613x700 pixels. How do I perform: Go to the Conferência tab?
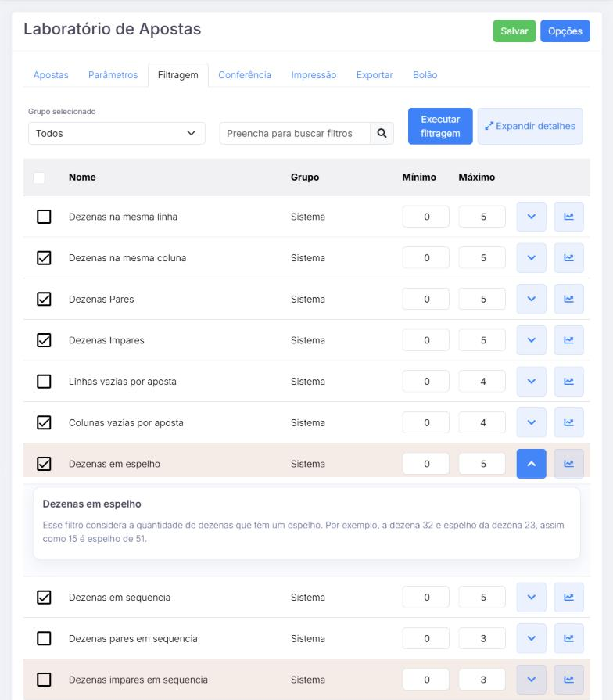(x=245, y=75)
